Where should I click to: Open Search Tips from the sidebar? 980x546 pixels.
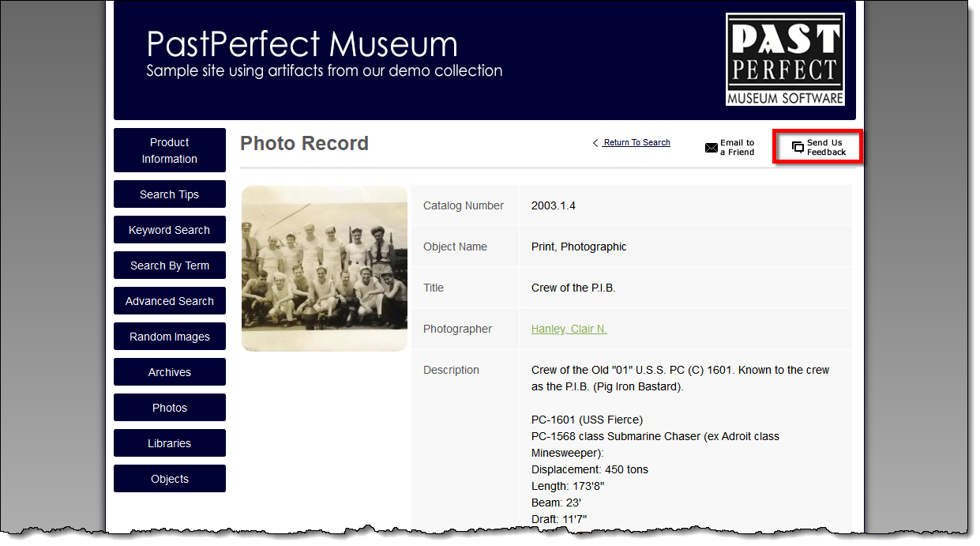170,194
